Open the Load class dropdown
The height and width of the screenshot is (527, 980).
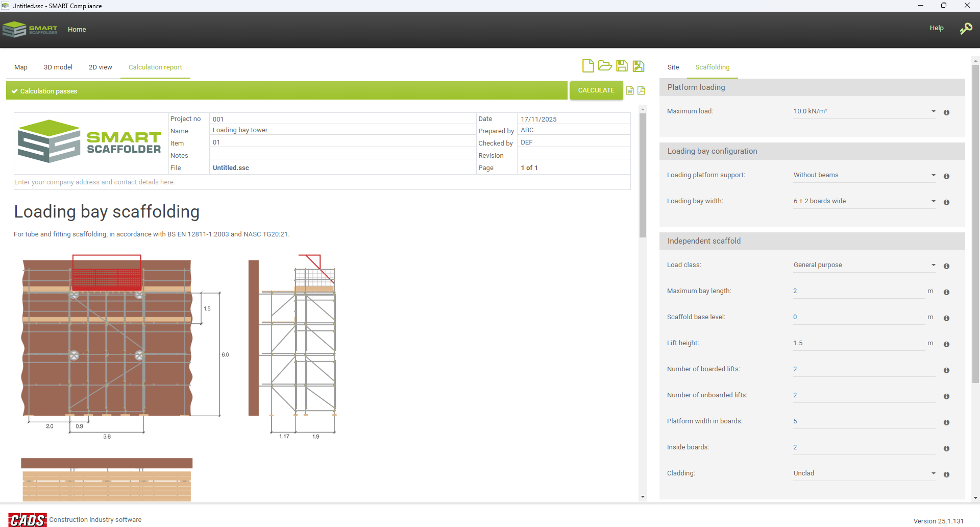point(864,265)
